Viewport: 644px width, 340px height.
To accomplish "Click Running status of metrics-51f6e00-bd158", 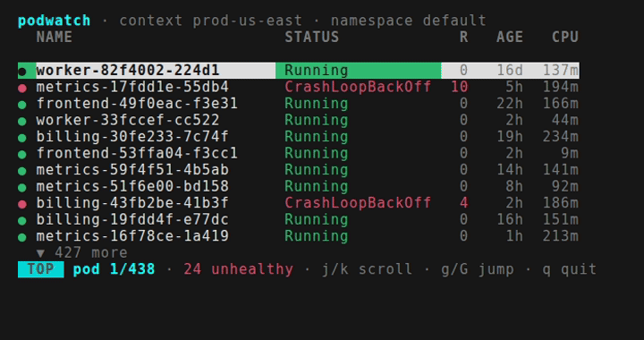I will (x=317, y=186).
